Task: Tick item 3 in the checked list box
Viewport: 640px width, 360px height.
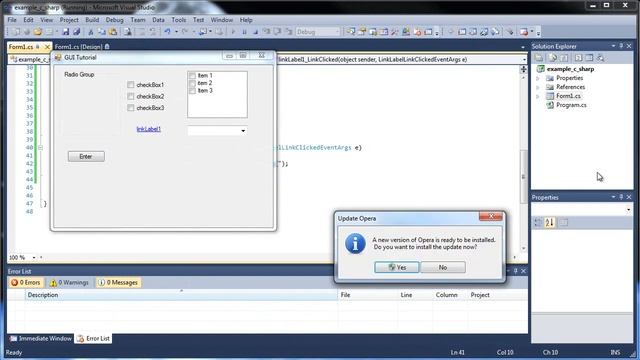Action: tap(192, 91)
